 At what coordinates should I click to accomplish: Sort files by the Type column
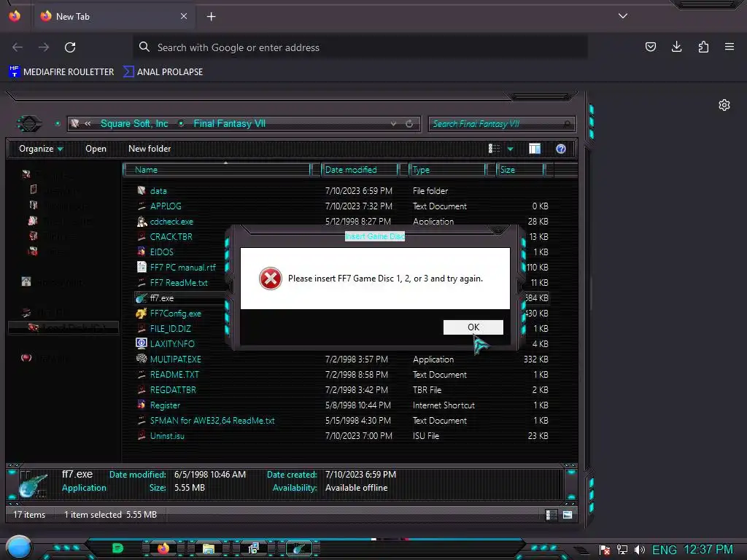pos(447,170)
